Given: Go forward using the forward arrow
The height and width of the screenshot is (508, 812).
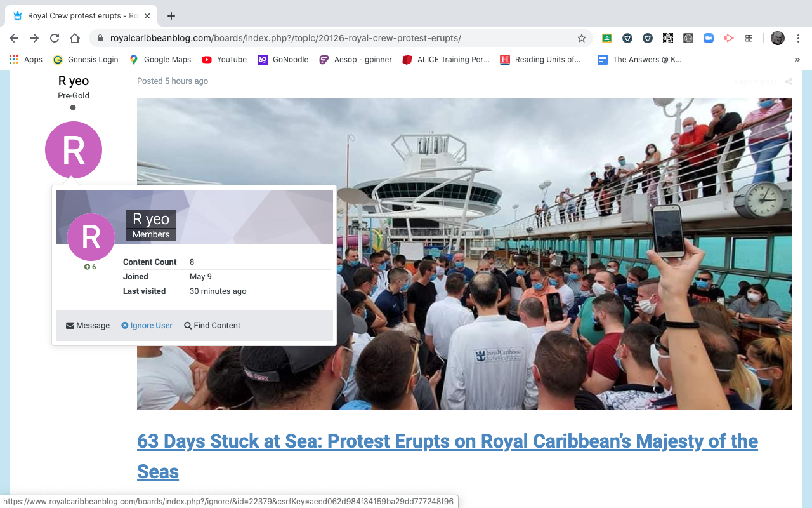Looking at the screenshot, I should tap(34, 38).
